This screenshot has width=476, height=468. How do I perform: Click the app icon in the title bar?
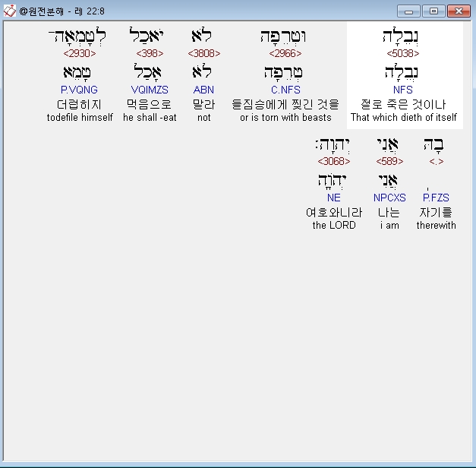pos(9,11)
